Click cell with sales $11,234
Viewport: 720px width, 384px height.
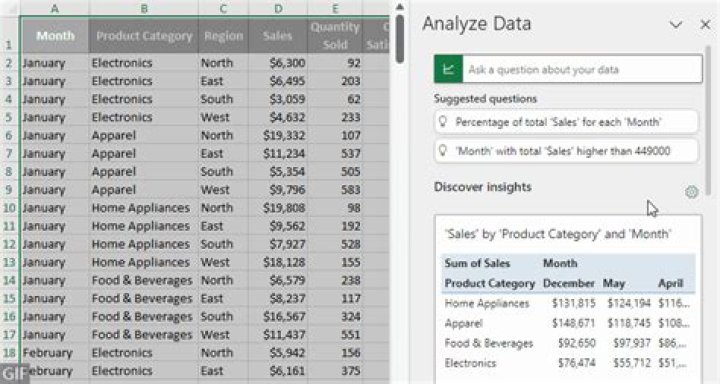(278, 153)
